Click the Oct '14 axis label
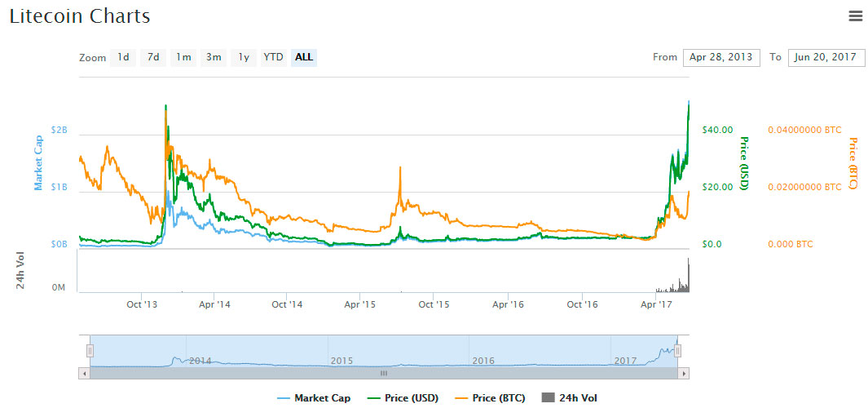The width and height of the screenshot is (868, 408). coord(288,304)
